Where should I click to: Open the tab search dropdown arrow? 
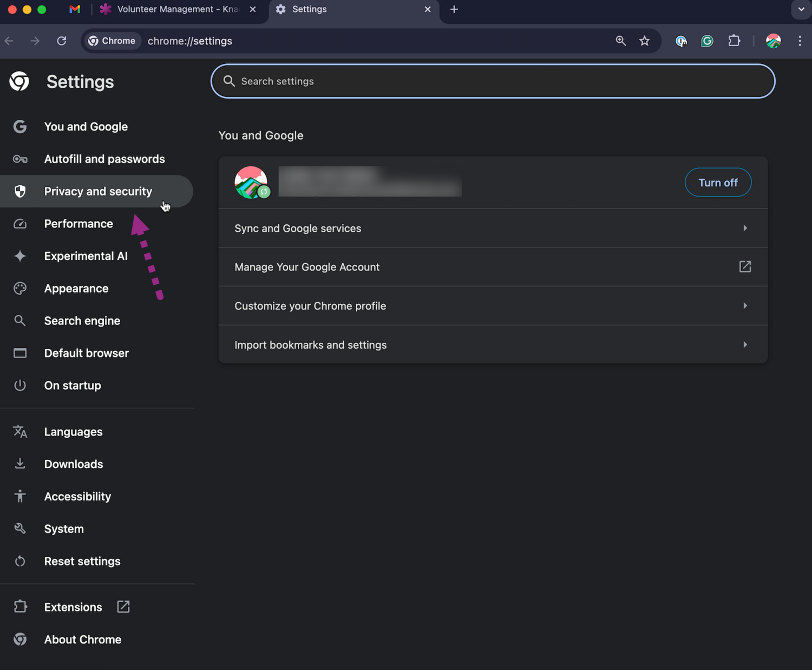point(801,9)
